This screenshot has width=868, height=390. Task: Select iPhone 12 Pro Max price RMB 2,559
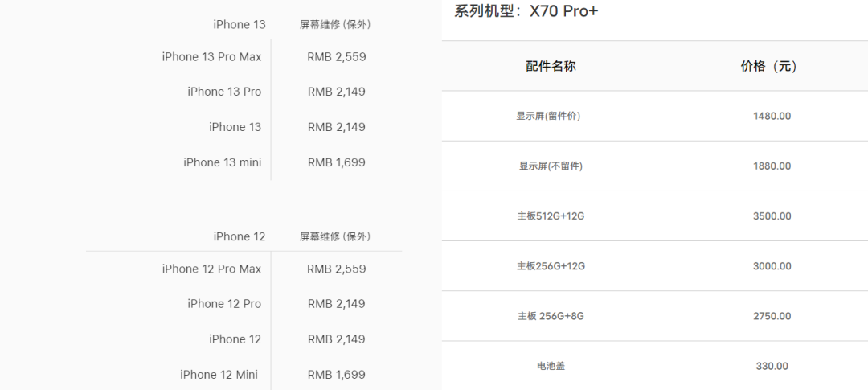point(336,269)
